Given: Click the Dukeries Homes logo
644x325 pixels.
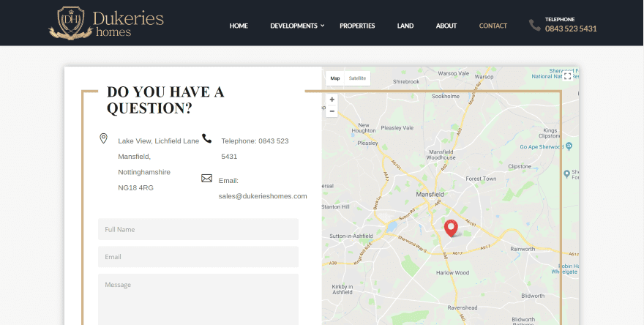Looking at the screenshot, I should click(x=106, y=23).
